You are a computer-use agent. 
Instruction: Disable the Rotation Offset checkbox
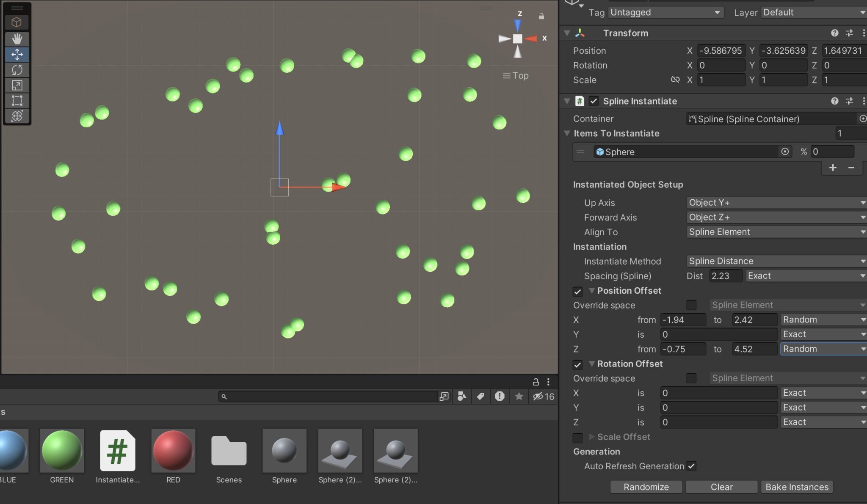pyautogui.click(x=578, y=365)
